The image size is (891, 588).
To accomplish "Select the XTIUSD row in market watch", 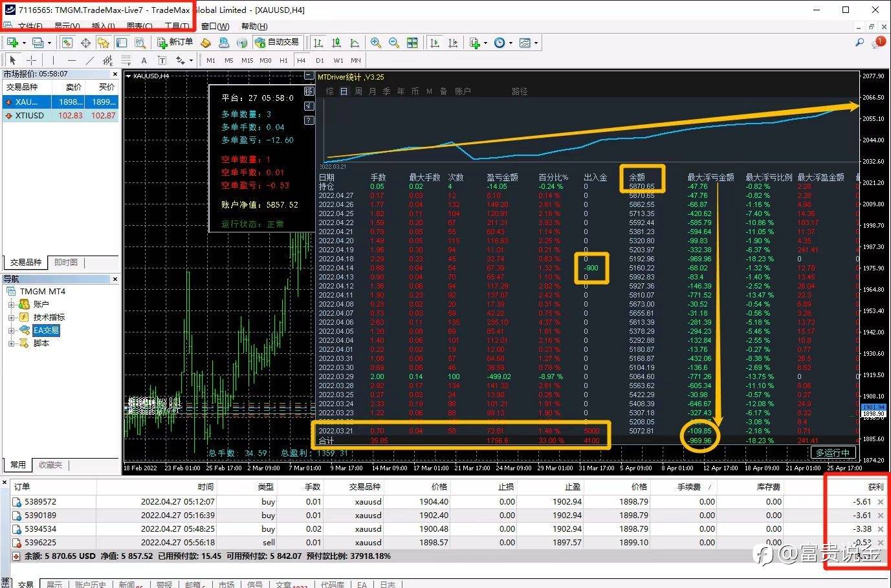I will tap(30, 116).
